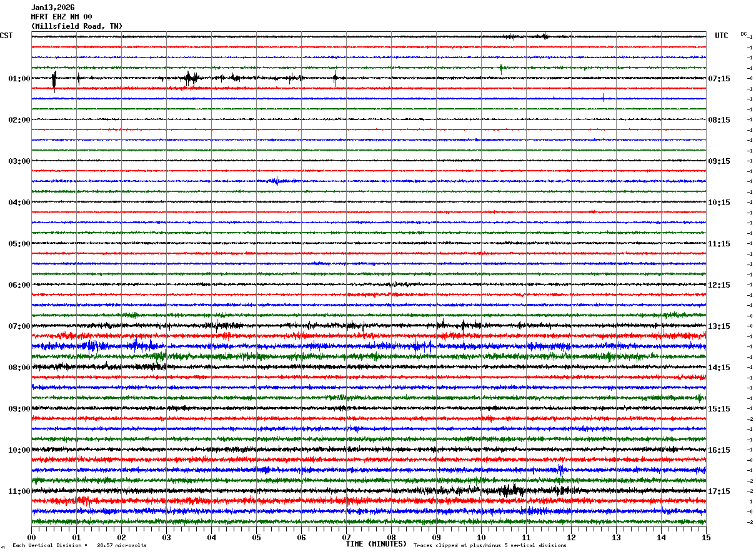Select the 10:00 CST time label
Viewport: 756px width, 554px height.
point(19,450)
